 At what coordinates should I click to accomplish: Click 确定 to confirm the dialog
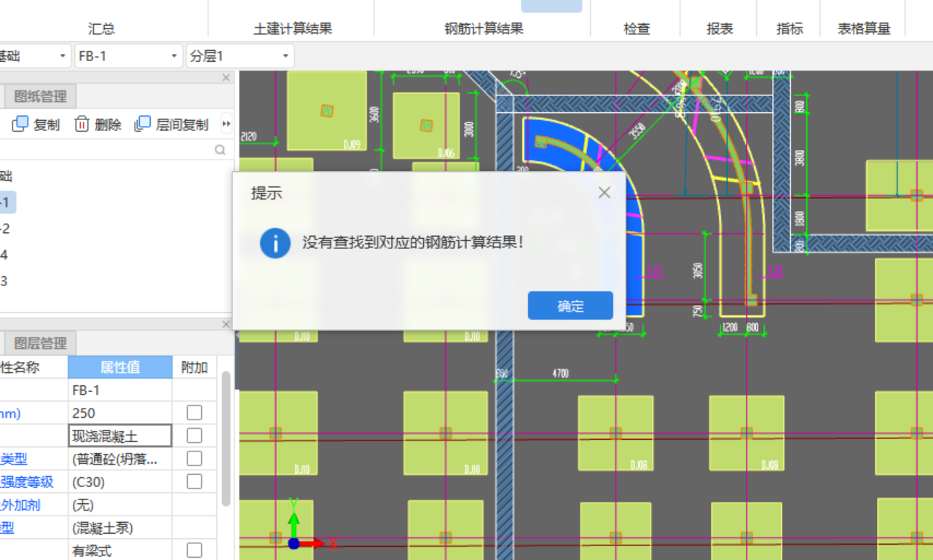click(570, 306)
